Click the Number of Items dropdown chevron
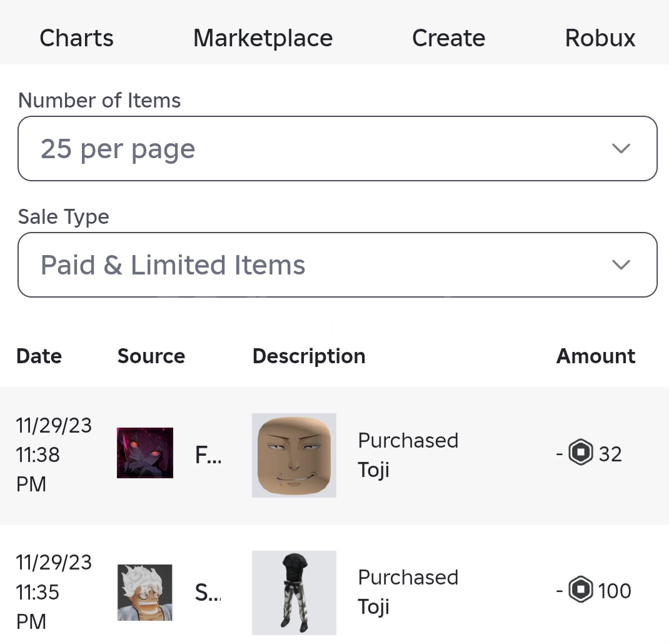Image resolution: width=669 pixels, height=644 pixels. pyautogui.click(x=620, y=149)
